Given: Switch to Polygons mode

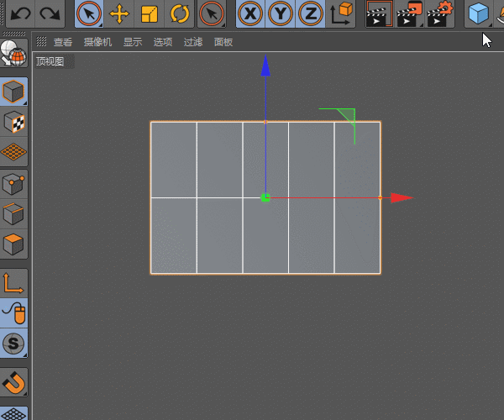Looking at the screenshot, I should [x=13, y=244].
